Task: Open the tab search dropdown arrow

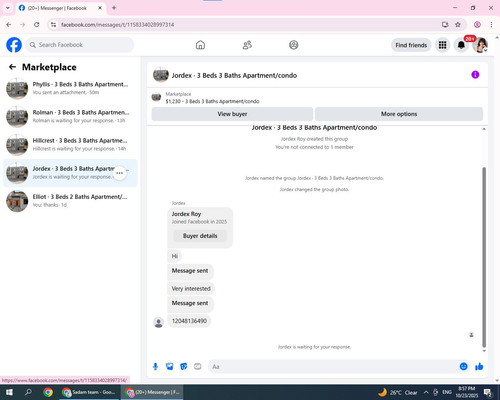Action: coord(7,8)
